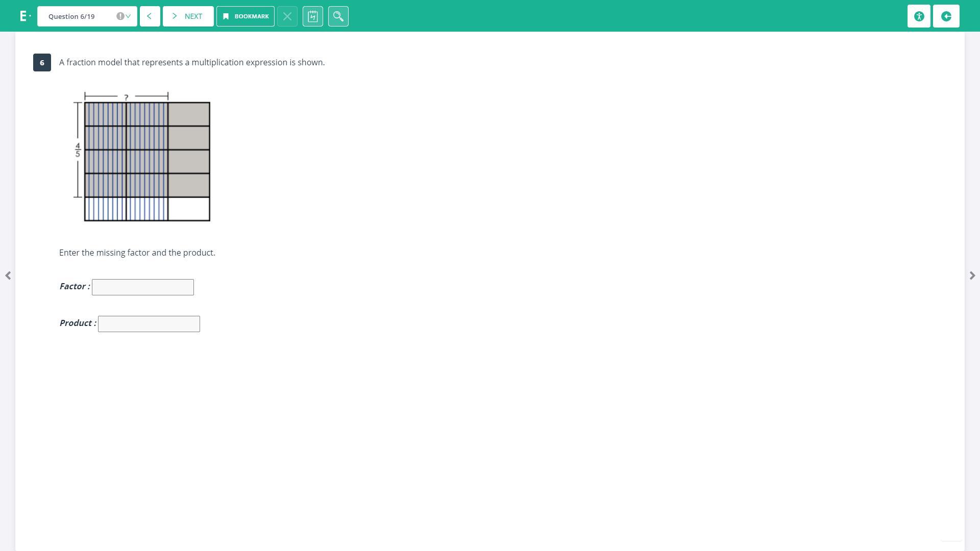Viewport: 980px width, 551px height.
Task: Click the right side page arrow
Action: click(x=972, y=275)
